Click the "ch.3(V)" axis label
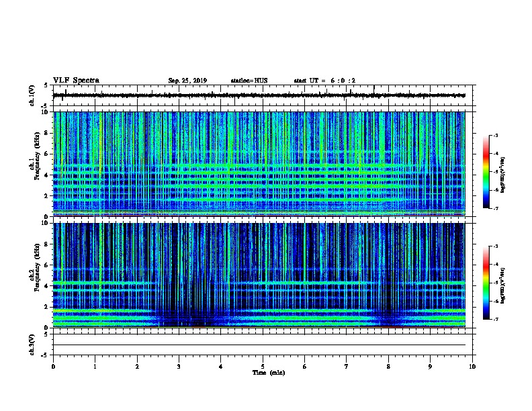 [32, 345]
